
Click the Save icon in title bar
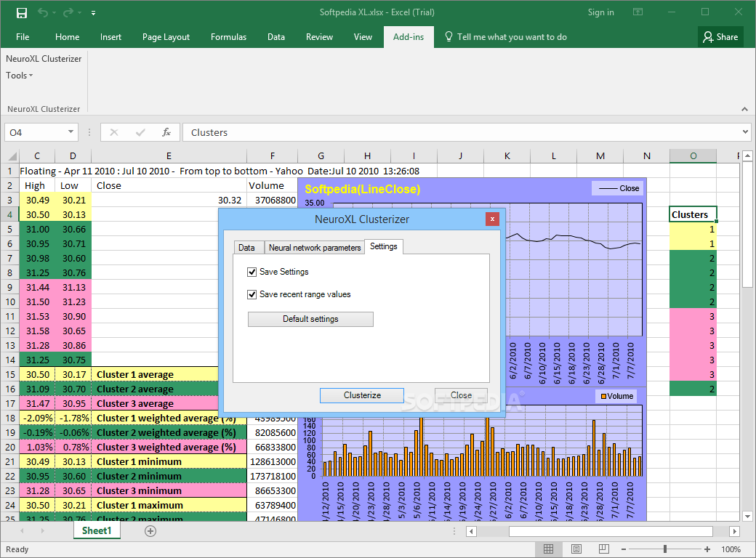pos(21,12)
